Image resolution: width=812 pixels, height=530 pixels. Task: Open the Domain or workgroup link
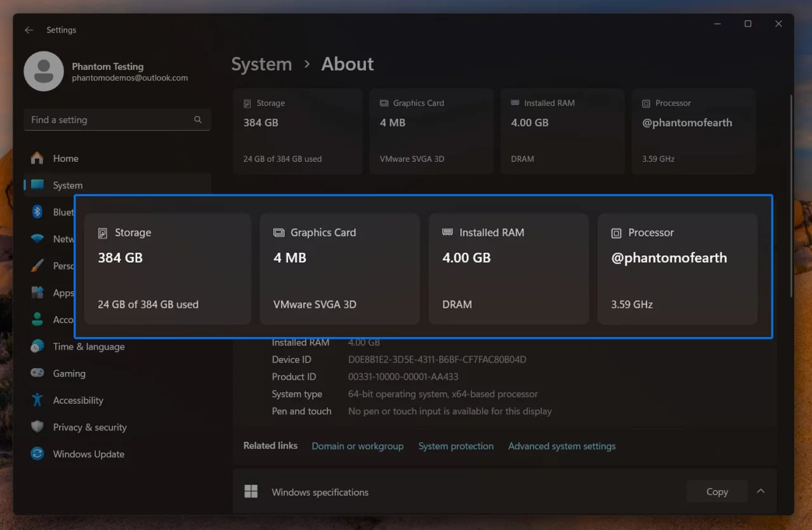(357, 446)
